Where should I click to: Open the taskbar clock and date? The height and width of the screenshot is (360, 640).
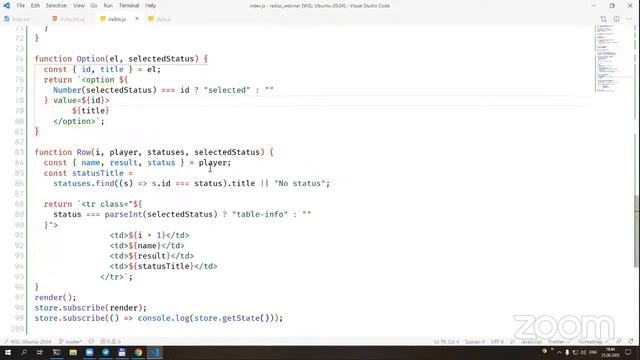pyautogui.click(x=611, y=352)
